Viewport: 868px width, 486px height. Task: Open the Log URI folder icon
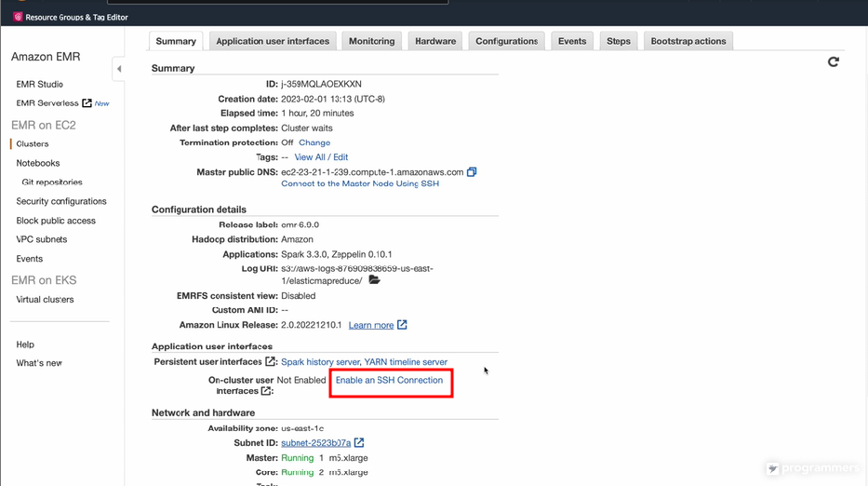point(374,280)
